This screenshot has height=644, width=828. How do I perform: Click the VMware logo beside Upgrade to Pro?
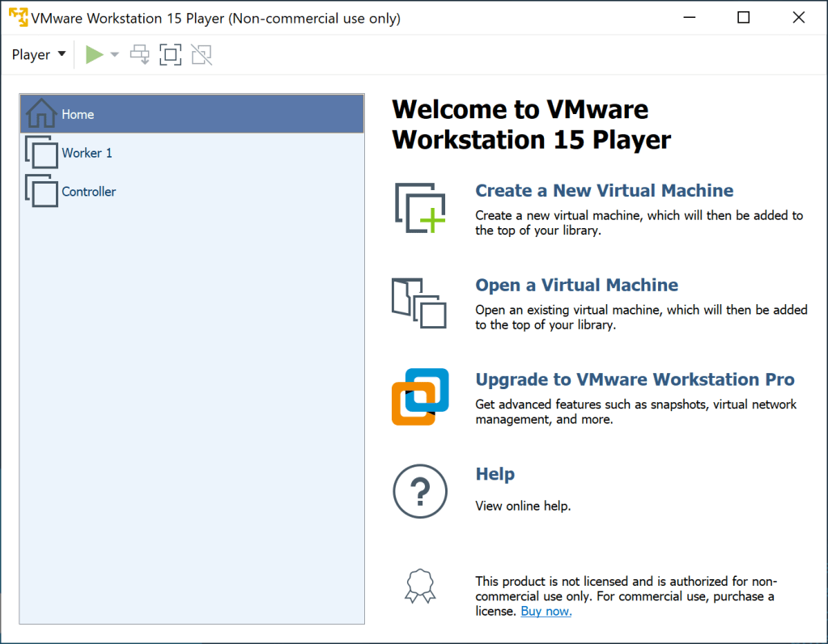click(x=419, y=396)
